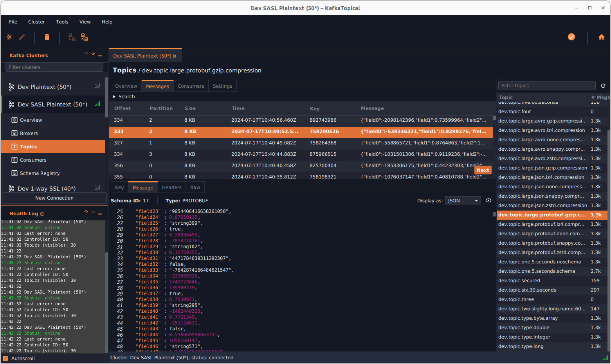Image resolution: width=611 pixels, height=364 pixels.
Task: Open the View menu
Action: pos(85,22)
